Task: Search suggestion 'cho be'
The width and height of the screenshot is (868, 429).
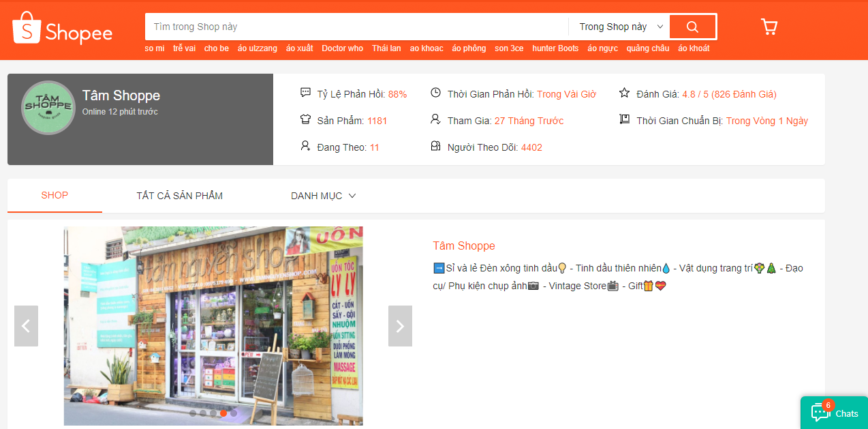Action: (x=217, y=48)
